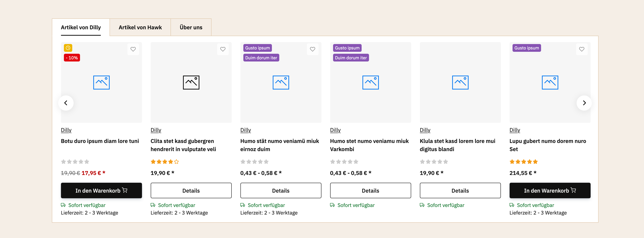
Task: Open the Über uns tab
Action: [x=191, y=28]
